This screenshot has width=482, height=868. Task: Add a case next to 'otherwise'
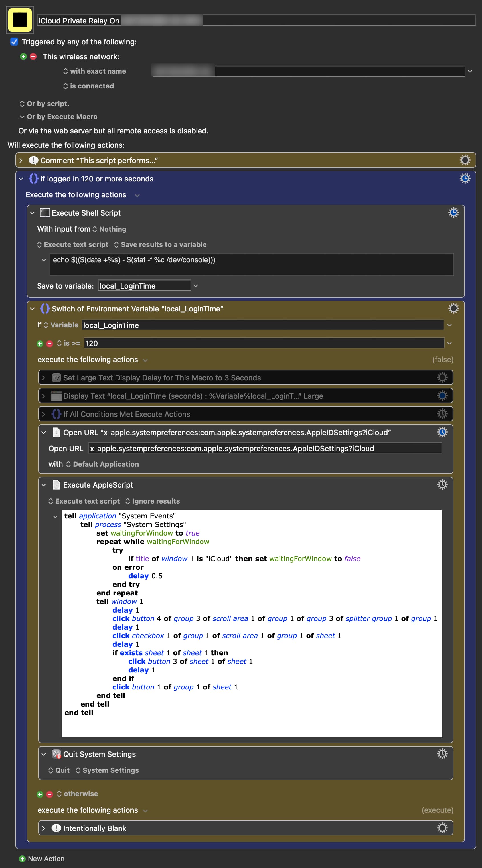(40, 794)
